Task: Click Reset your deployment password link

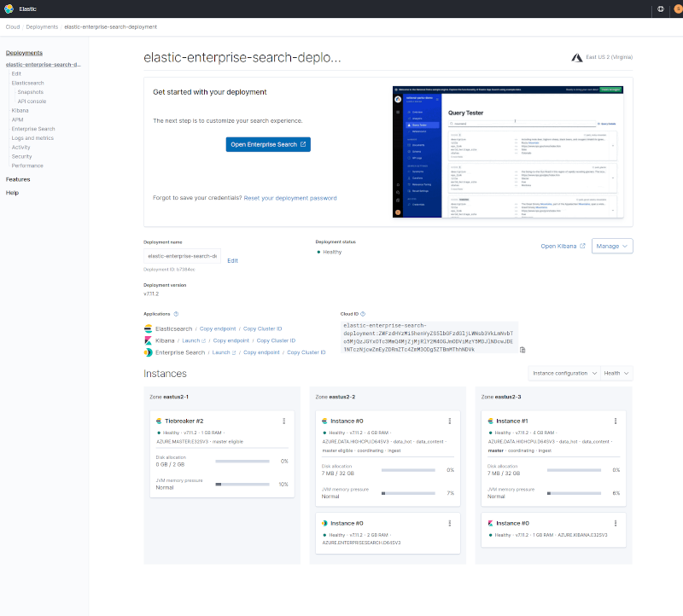Action: (290, 198)
